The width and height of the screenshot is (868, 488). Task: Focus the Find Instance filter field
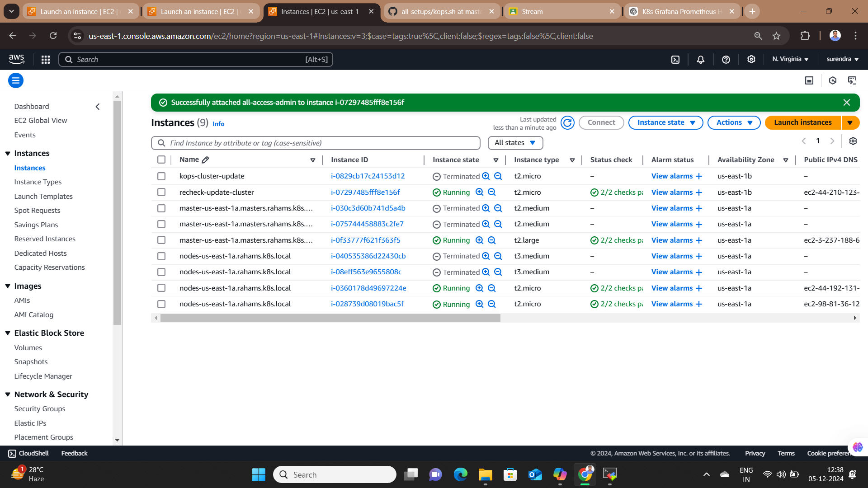(316, 143)
